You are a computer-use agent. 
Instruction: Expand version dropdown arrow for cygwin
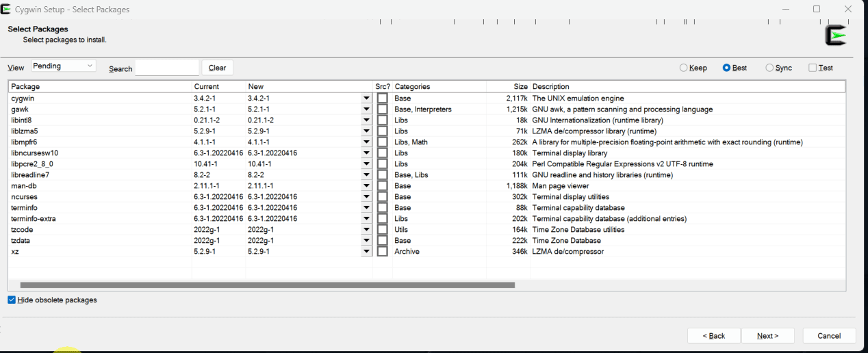click(x=366, y=99)
